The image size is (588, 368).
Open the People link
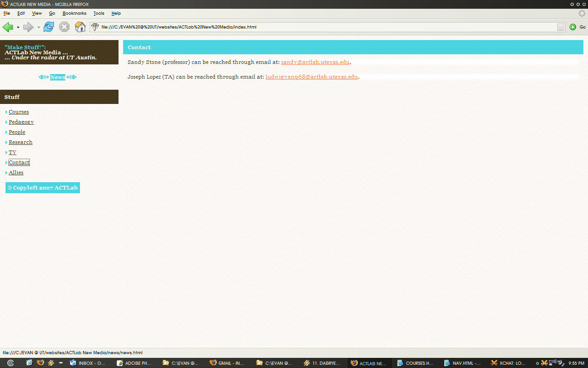pyautogui.click(x=17, y=132)
